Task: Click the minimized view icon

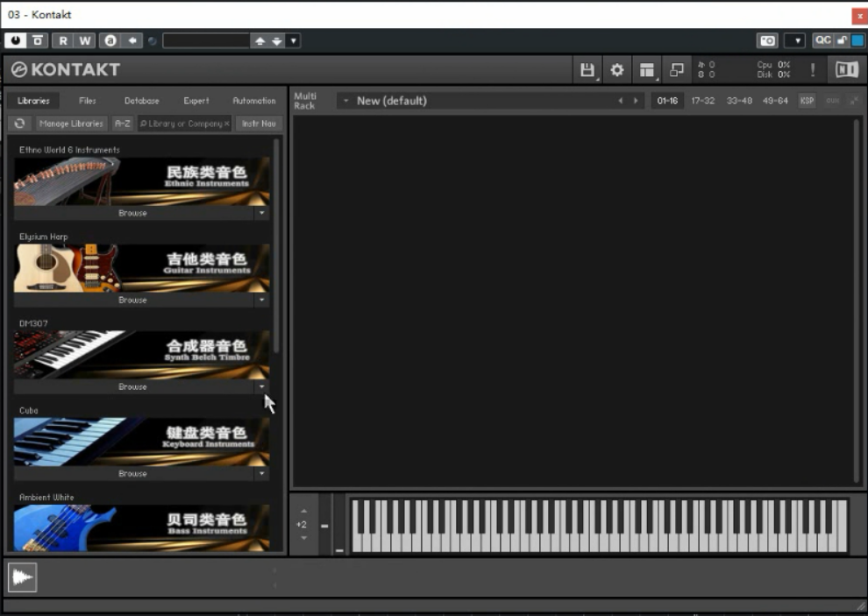Action: (x=677, y=70)
